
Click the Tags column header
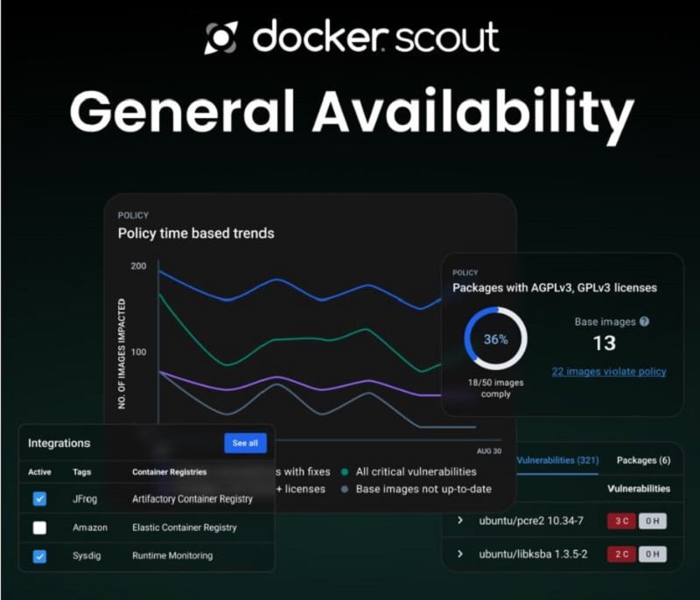click(x=81, y=472)
